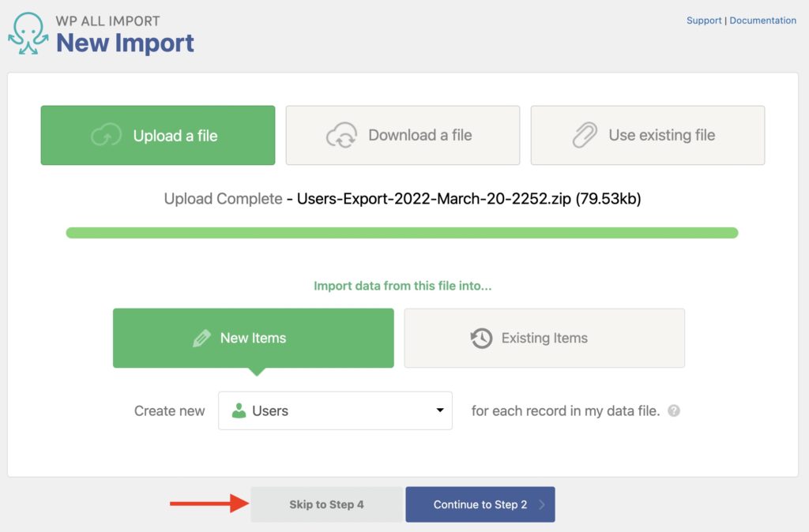The height and width of the screenshot is (532, 809).
Task: Toggle the Upload a file source option
Action: tap(157, 135)
